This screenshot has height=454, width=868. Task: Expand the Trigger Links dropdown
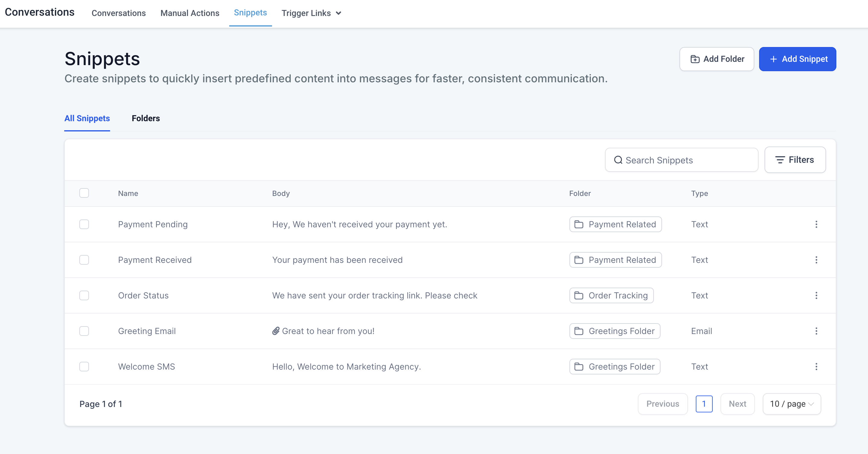311,13
